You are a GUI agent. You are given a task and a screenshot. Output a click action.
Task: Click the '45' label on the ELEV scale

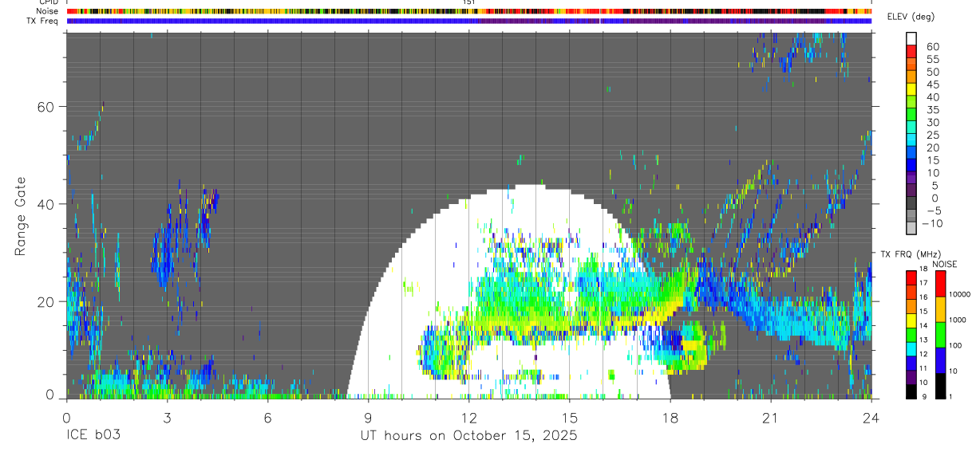click(931, 85)
